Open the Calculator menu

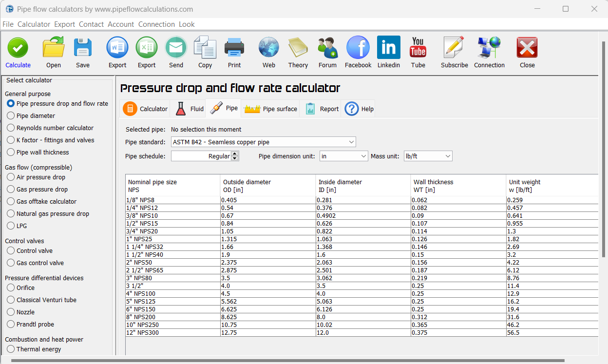coord(33,24)
